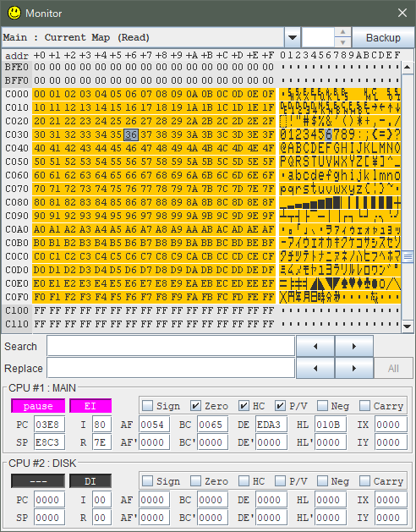Enable the MAIN CPU Carry flag
416x532 pixels.
[x=364, y=405]
